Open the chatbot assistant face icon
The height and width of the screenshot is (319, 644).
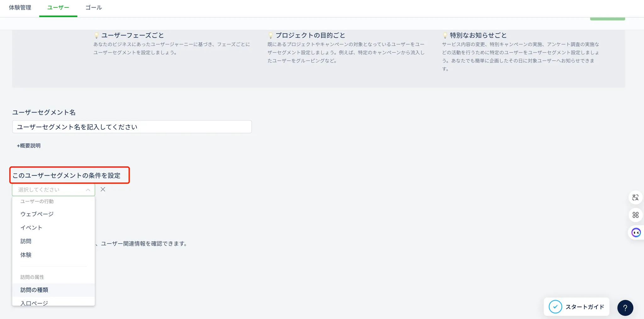pos(636,233)
